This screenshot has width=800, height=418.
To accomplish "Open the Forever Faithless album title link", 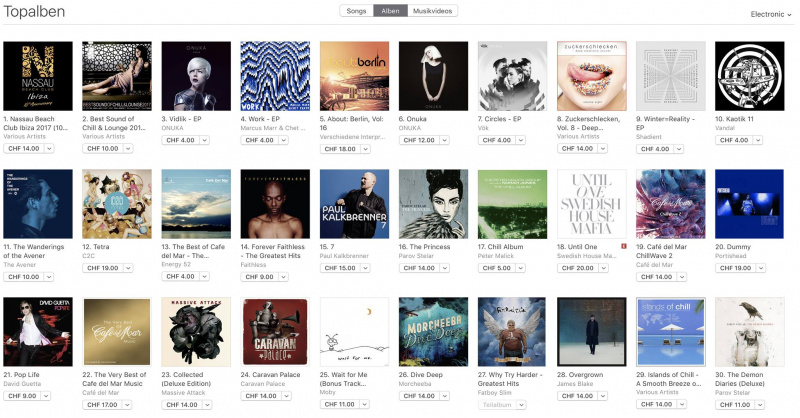I will [272, 251].
